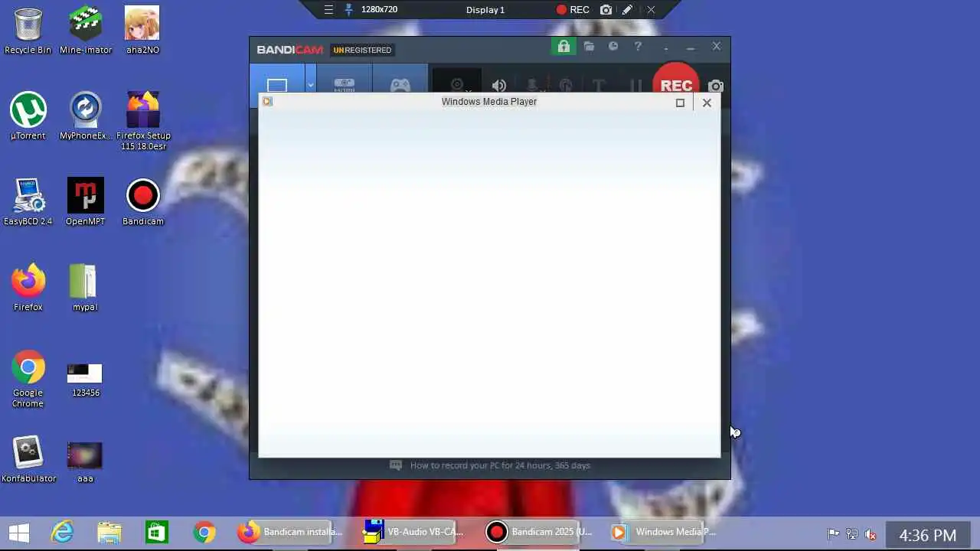Select the OpenMPT desktop icon
980x551 pixels.
85,202
